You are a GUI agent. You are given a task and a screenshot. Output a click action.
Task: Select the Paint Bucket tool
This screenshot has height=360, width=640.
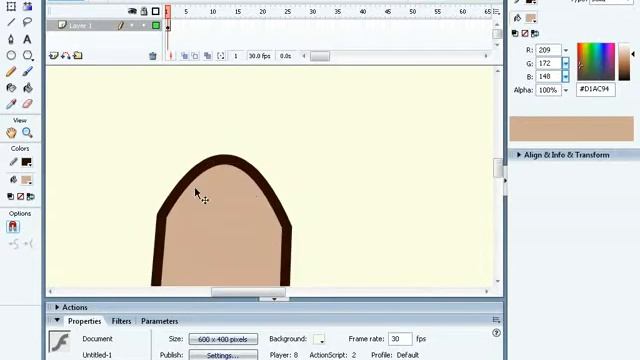tap(27, 88)
